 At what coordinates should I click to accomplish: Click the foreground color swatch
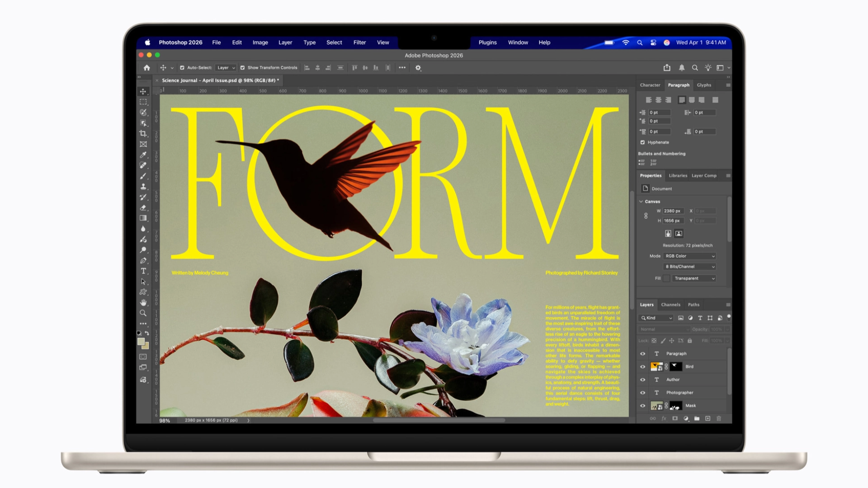(141, 342)
